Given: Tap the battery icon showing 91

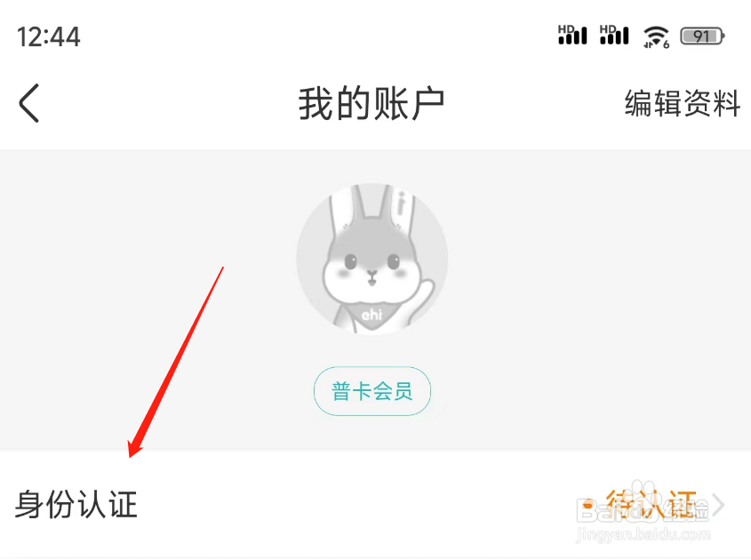Looking at the screenshot, I should [x=703, y=36].
